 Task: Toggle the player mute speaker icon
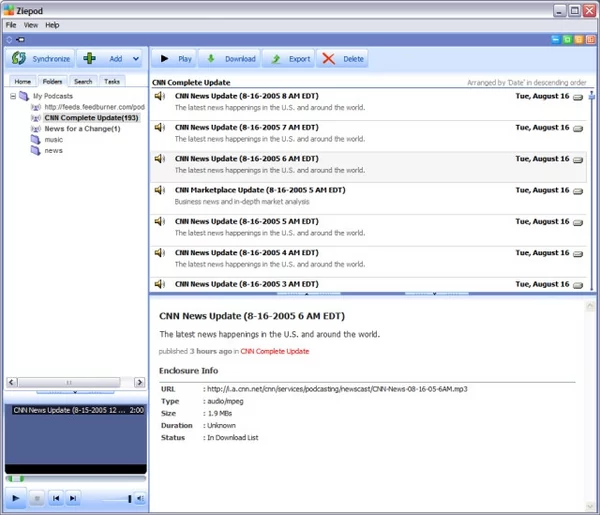pyautogui.click(x=140, y=498)
